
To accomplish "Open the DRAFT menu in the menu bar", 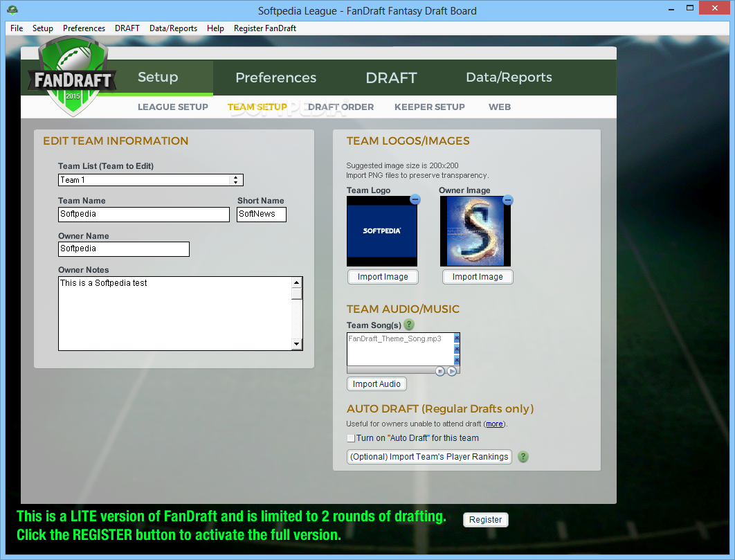I will [x=127, y=28].
